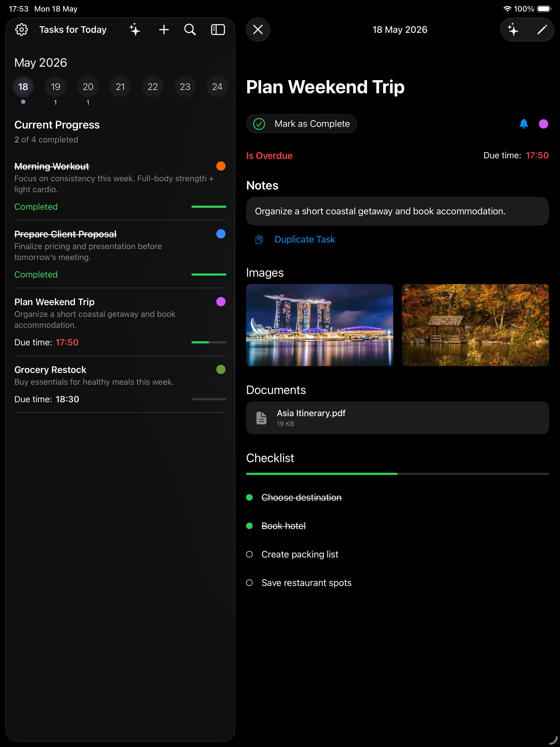Open Morning Workout task

tap(120, 186)
